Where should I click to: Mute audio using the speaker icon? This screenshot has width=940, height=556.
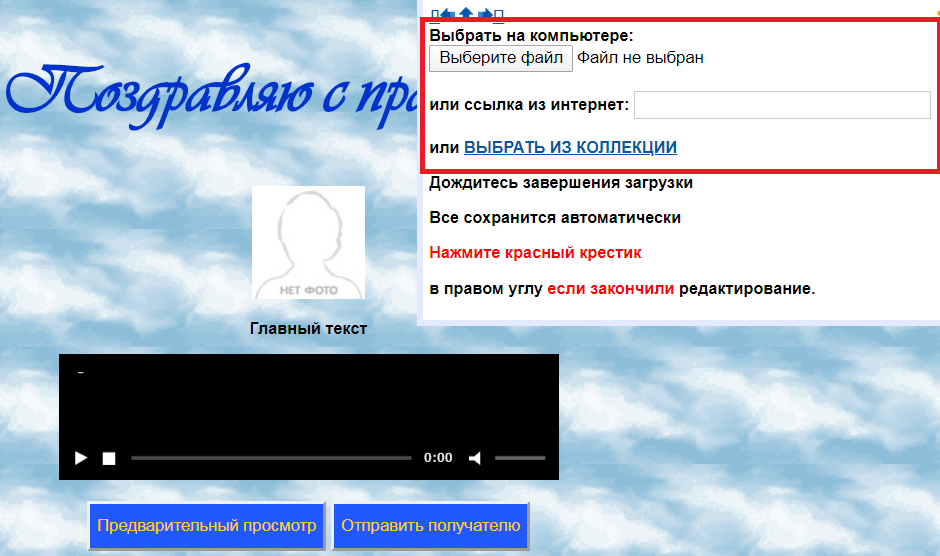coord(475,458)
